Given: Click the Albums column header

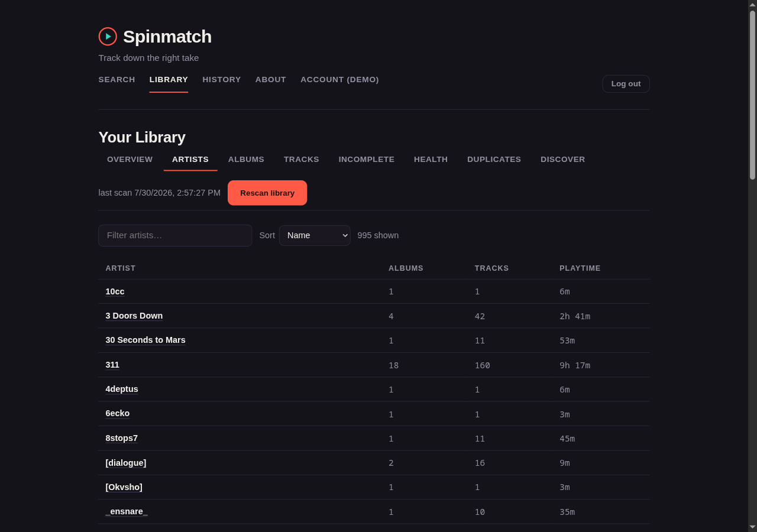Looking at the screenshot, I should (x=406, y=268).
